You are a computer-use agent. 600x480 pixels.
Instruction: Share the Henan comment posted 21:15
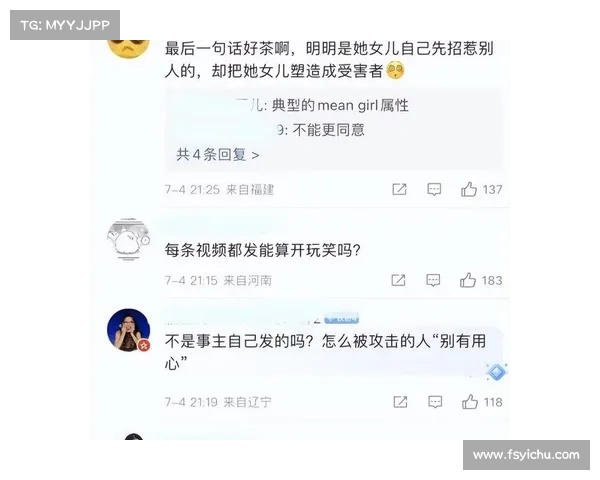398,280
